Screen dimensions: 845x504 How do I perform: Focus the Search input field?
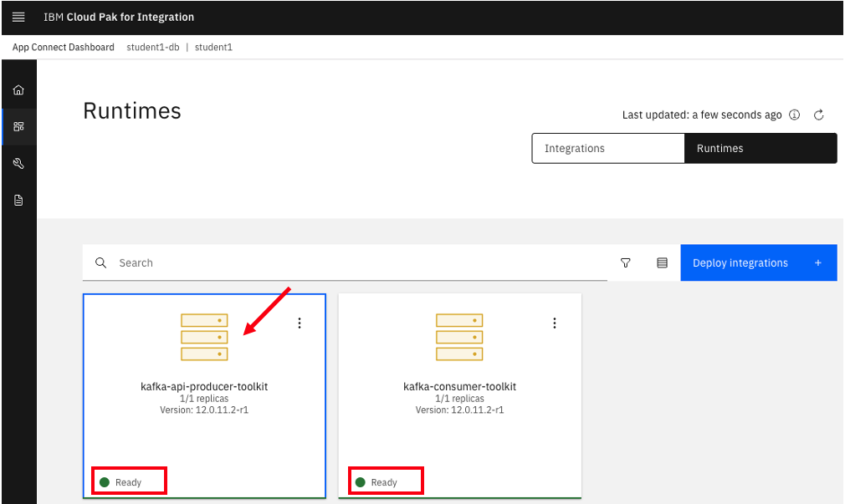351,262
